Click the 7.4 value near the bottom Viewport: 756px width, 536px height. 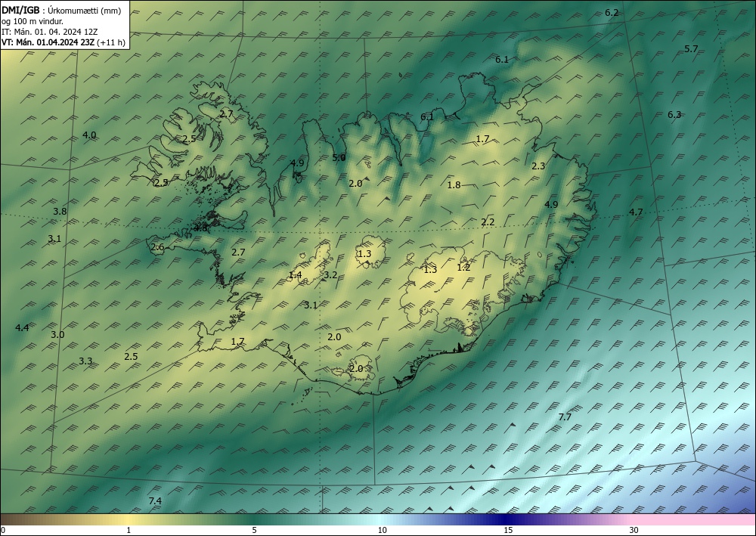155,500
